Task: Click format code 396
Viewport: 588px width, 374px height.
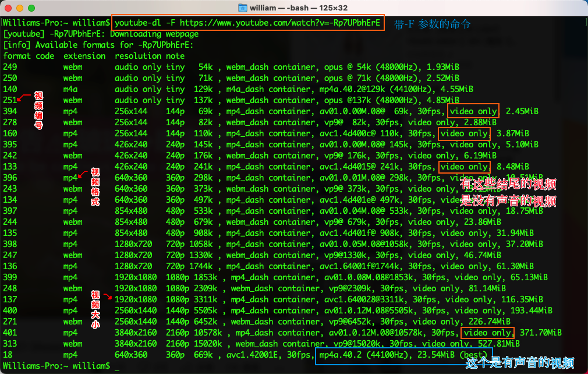Action: point(10,178)
